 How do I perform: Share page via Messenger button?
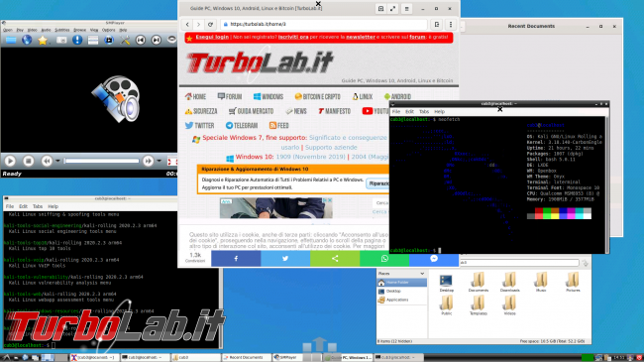tap(434, 258)
